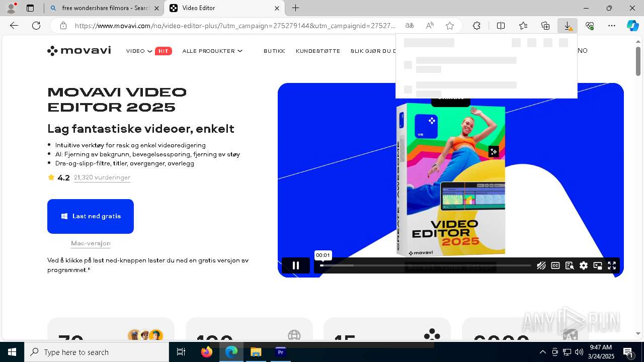The height and width of the screenshot is (362, 644).
Task: Open a new browser tab
Action: coord(296,8)
